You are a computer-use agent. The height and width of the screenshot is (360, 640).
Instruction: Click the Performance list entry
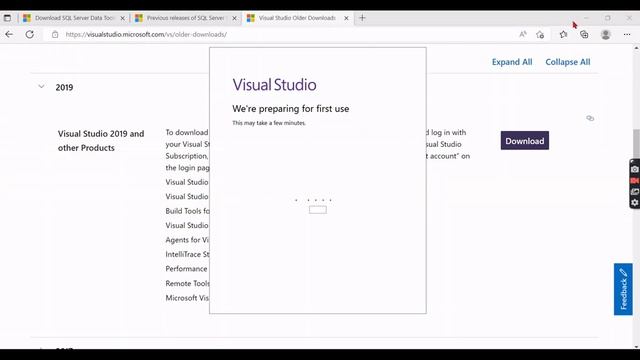pyautogui.click(x=187, y=269)
